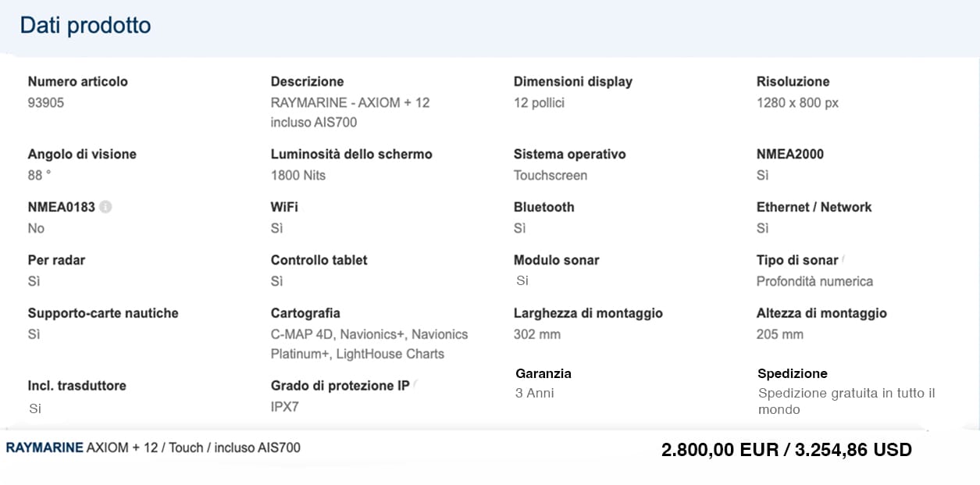Viewport: 980px width, 485px height.
Task: Click the small icon beside Tipo di sonar
Action: point(843,259)
